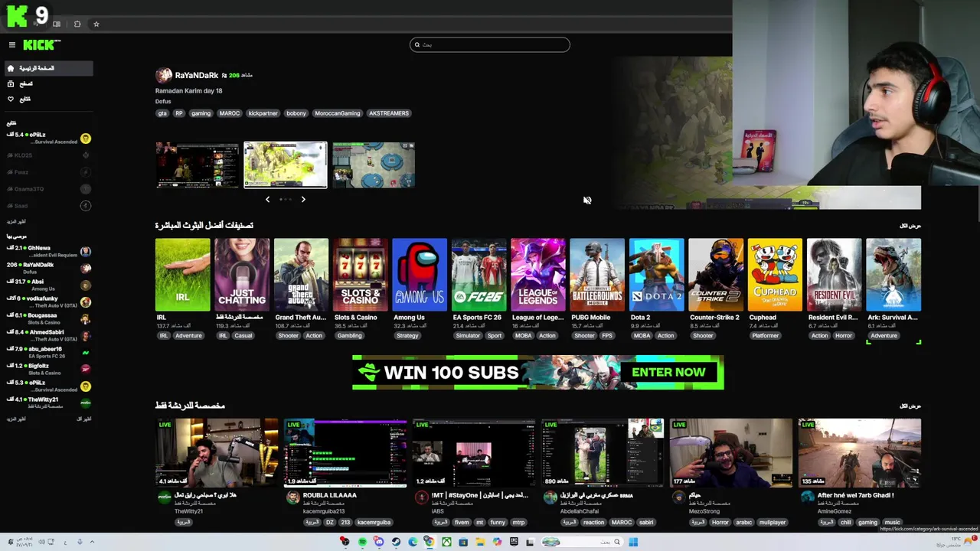Image resolution: width=980 pixels, height=551 pixels.
Task: Open Bougassaa recommended channel
Action: click(49, 318)
